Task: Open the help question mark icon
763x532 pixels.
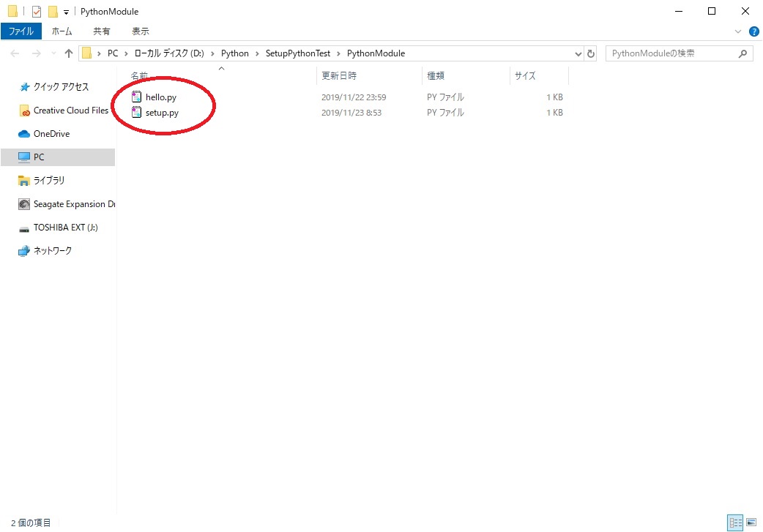Action: click(753, 31)
